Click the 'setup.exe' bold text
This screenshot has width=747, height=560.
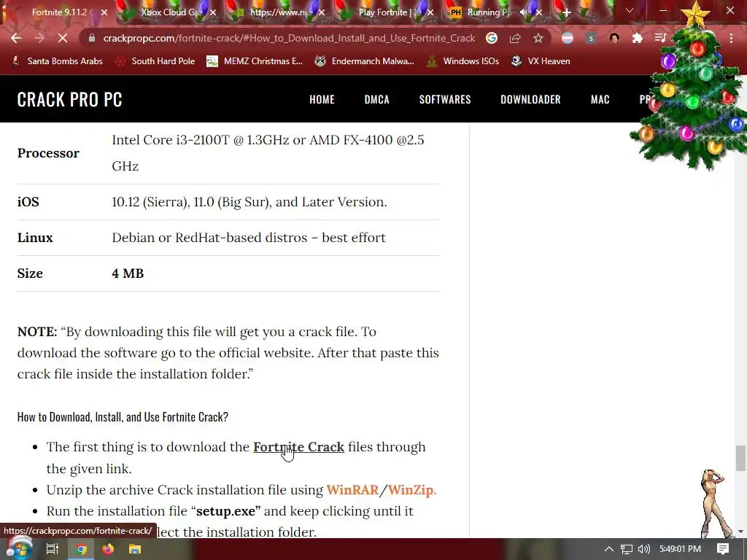[226, 511]
